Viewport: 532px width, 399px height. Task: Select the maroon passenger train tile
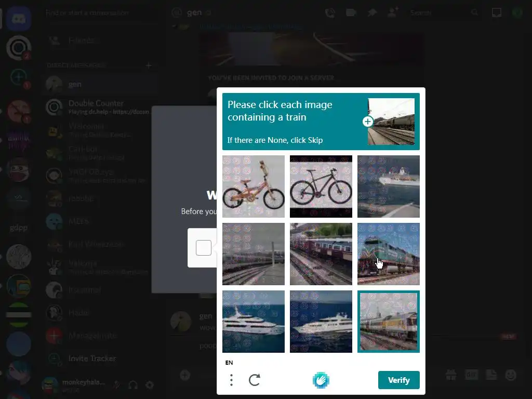click(321, 254)
